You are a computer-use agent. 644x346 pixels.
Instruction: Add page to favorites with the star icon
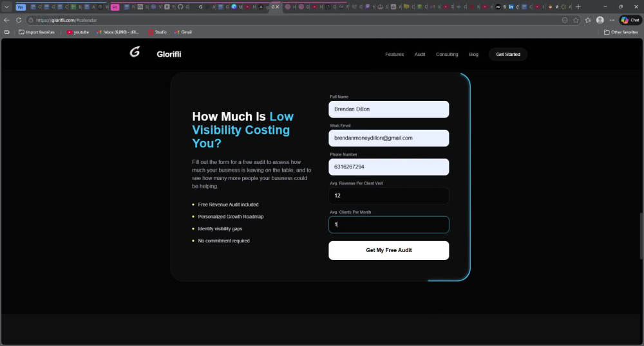(576, 20)
